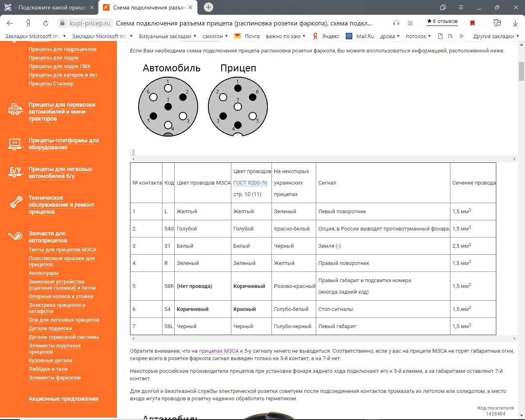Image resolution: width=525 pixels, height=420 pixels.
Task: Open ГОСТ 9200-76 link
Action: [x=250, y=183]
